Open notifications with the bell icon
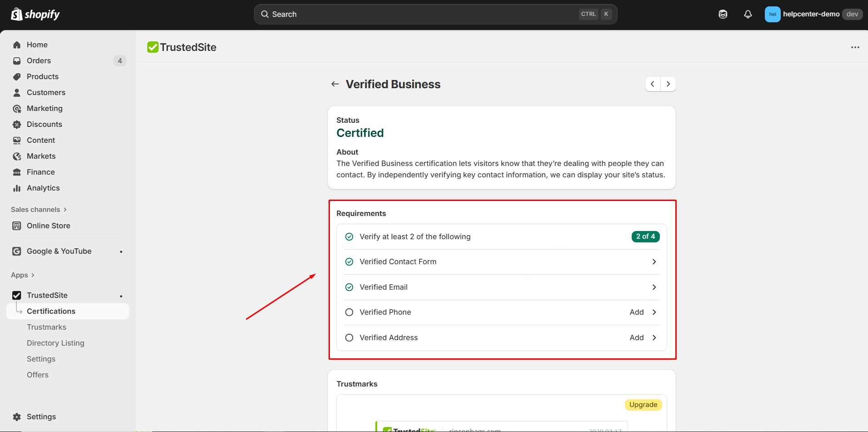This screenshot has height=432, width=868. [x=748, y=14]
